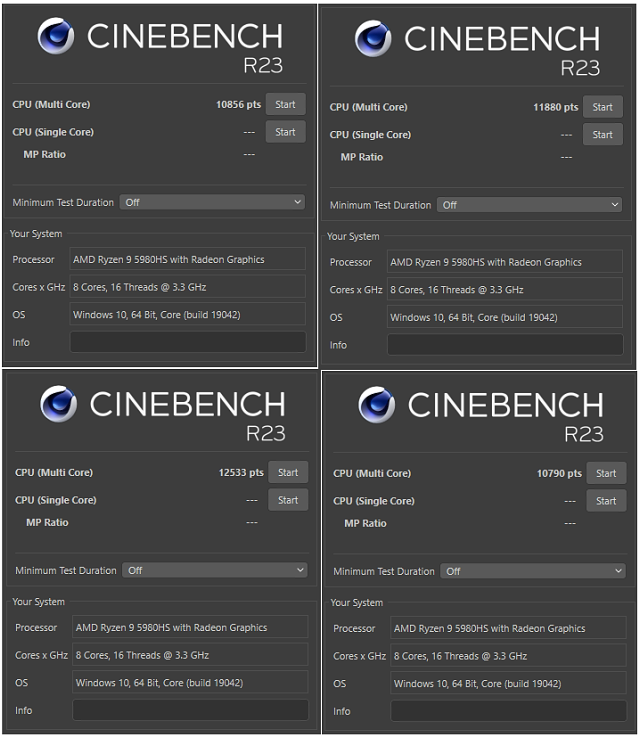
Task: Click OS field in 10856 pts panel
Action: (188, 314)
